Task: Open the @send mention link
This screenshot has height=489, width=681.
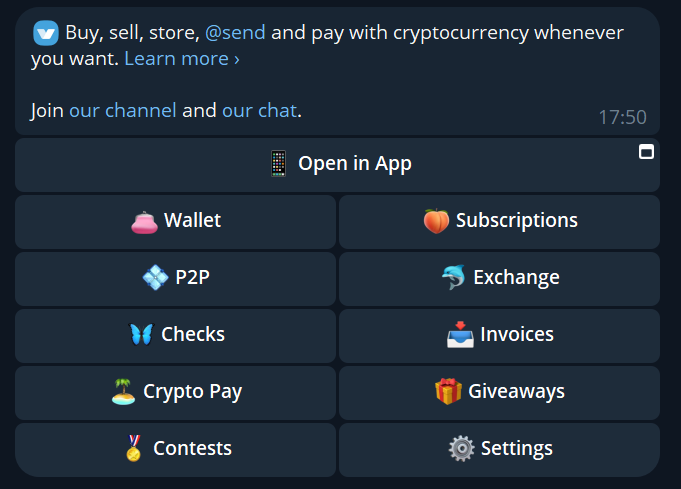Action: click(235, 33)
